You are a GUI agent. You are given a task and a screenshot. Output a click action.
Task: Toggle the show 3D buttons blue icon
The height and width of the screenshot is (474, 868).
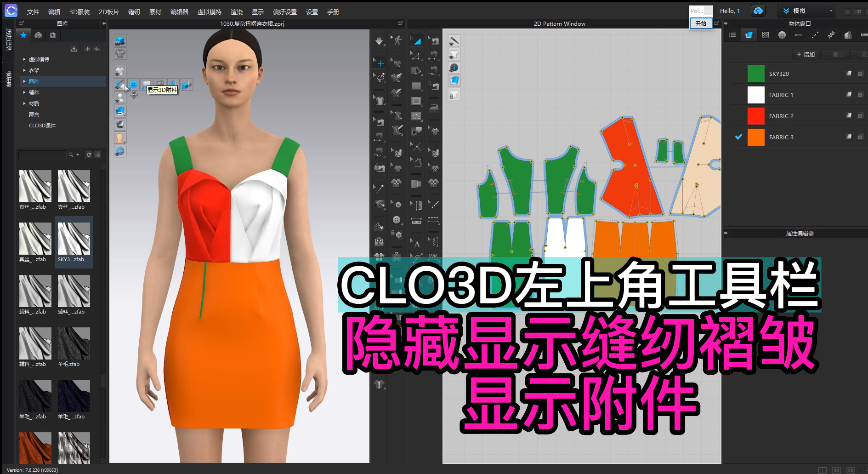(x=133, y=85)
